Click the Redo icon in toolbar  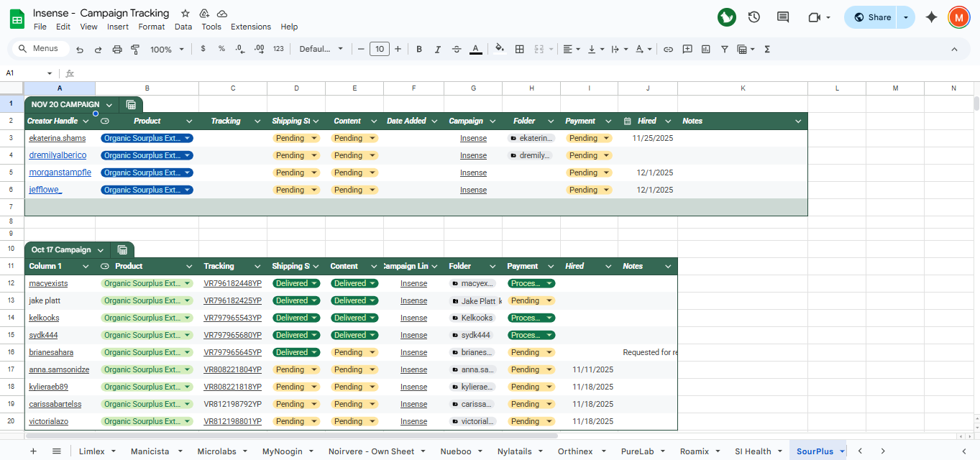click(99, 50)
